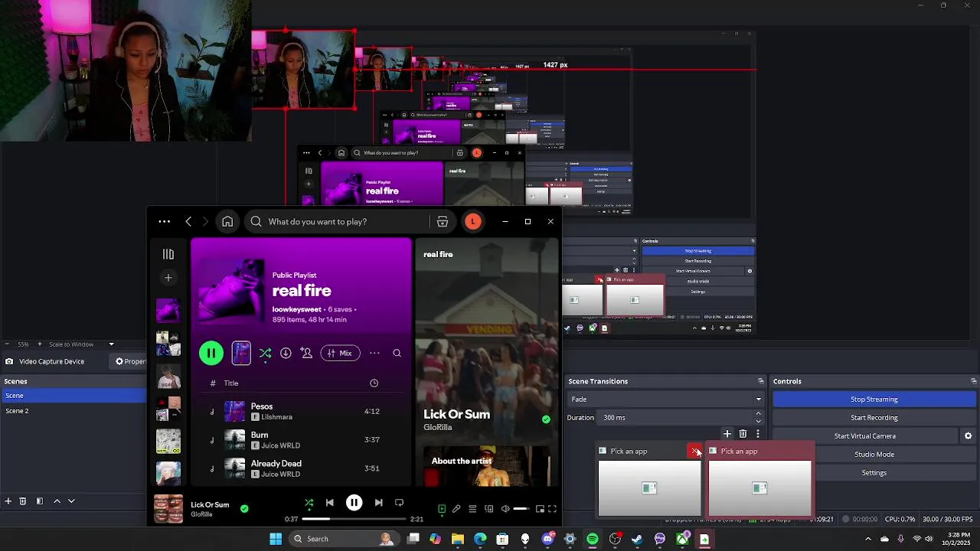This screenshot has height=551, width=980.
Task: Open Your Library icon in Spotify sidebar
Action: pyautogui.click(x=168, y=254)
